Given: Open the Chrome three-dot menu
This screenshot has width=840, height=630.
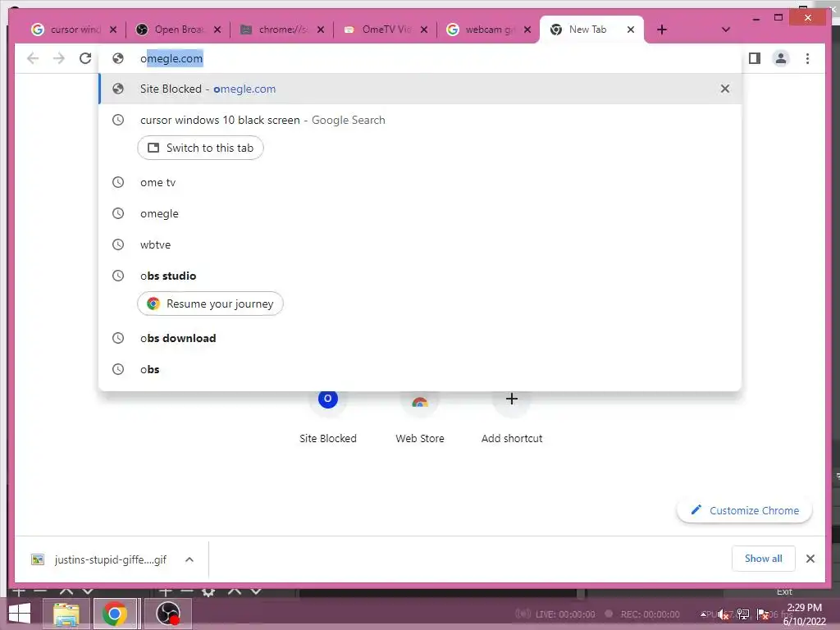Looking at the screenshot, I should tap(807, 58).
